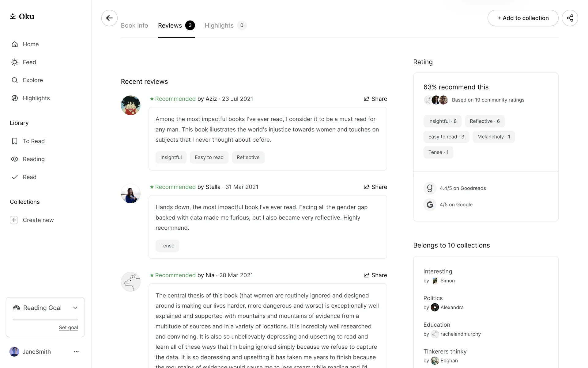This screenshot has height=368, width=588.
Task: Open the JaneSmith three-dot menu
Action: click(x=76, y=352)
